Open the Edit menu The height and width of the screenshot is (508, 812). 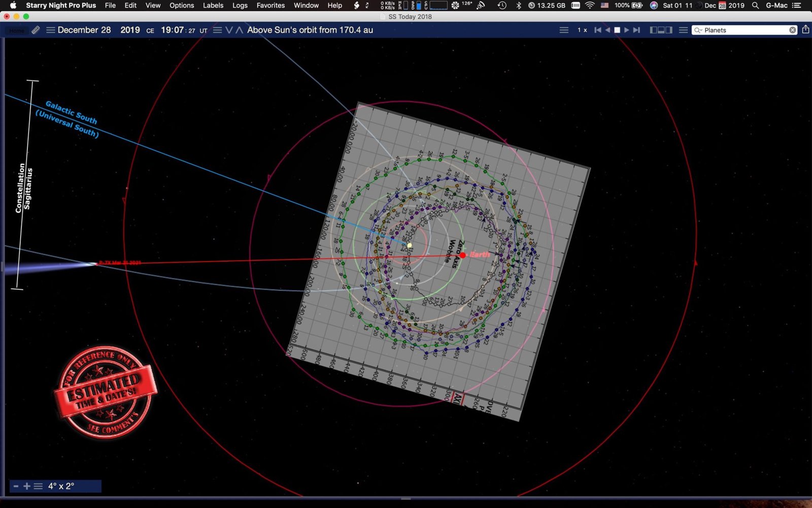click(130, 5)
